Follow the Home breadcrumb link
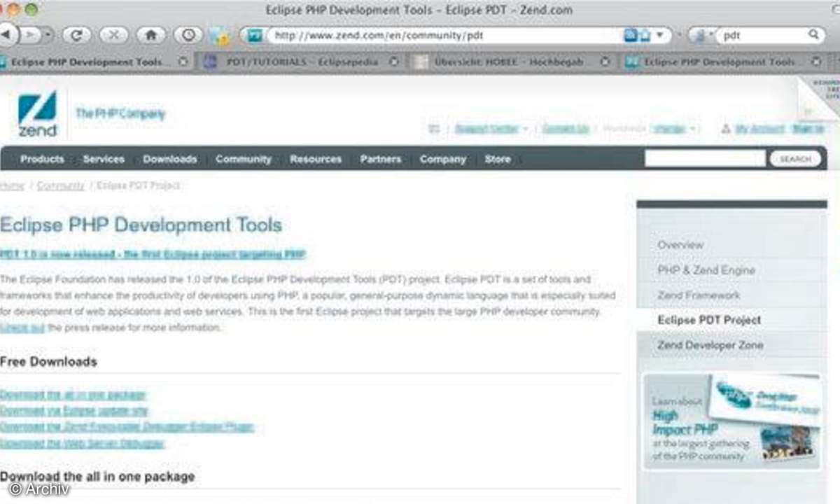 pos(12,185)
